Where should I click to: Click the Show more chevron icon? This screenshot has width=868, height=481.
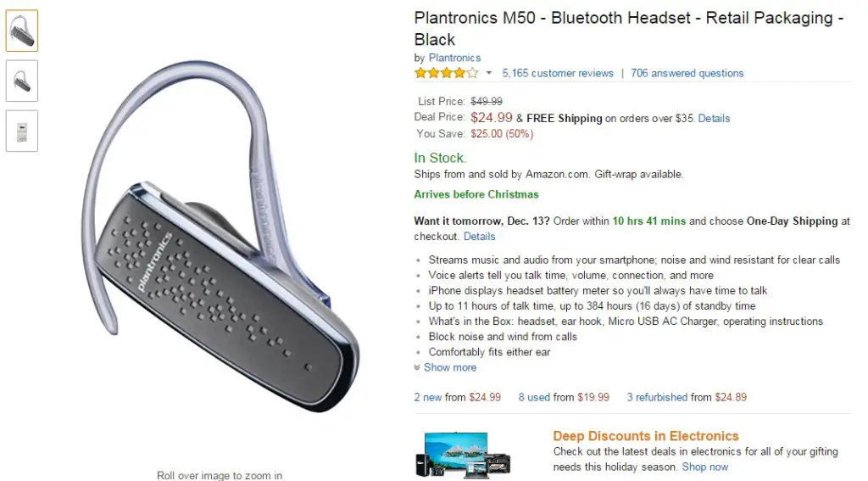417,367
